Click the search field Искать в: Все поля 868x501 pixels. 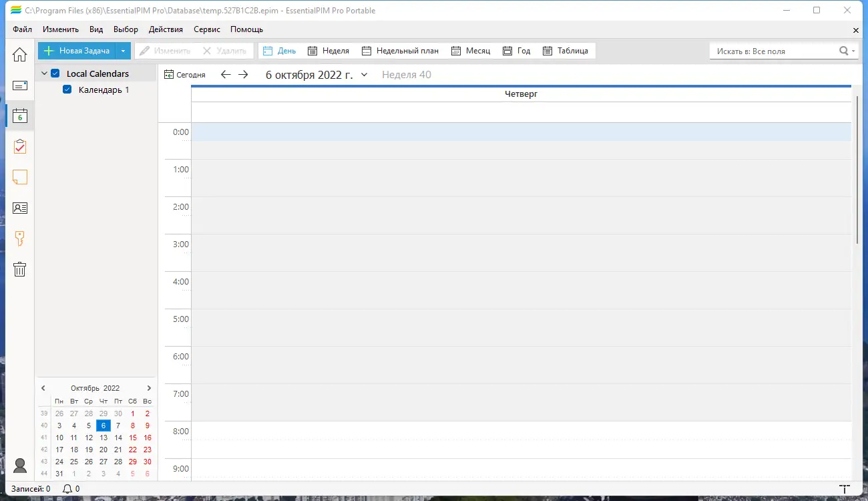pyautogui.click(x=775, y=51)
